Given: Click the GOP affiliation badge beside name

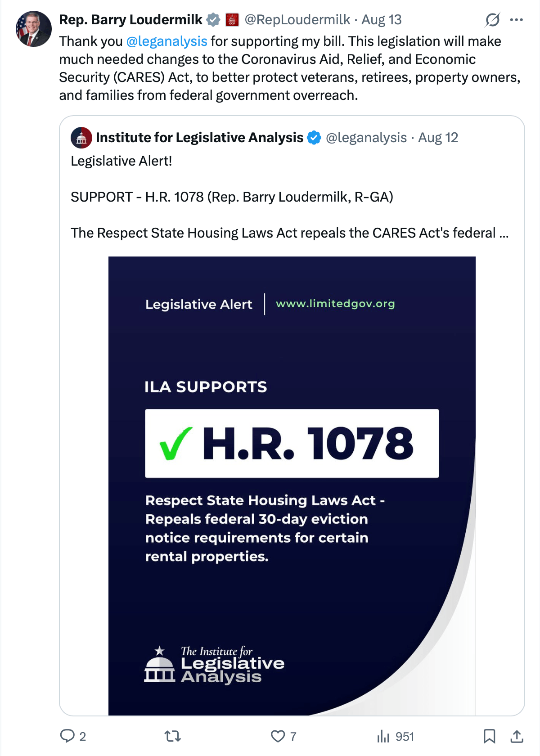Looking at the screenshot, I should pos(232,20).
